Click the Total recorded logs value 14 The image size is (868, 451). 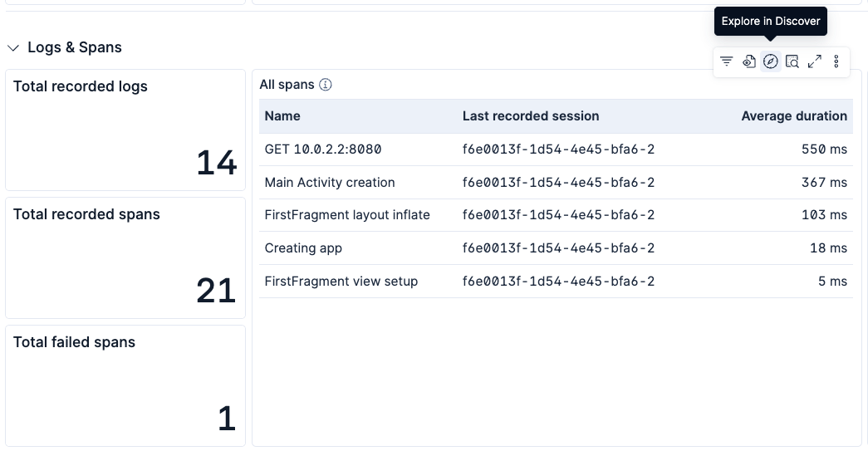217,164
